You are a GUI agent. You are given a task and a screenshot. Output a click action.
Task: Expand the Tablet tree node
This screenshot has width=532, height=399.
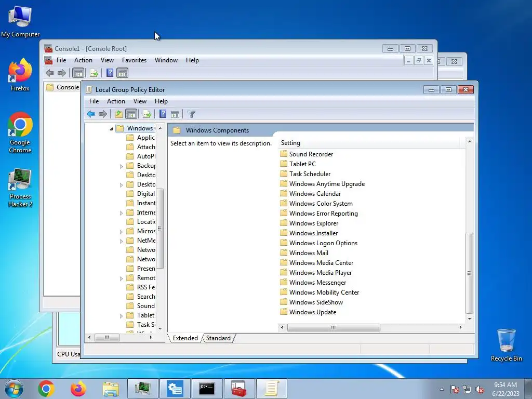click(121, 316)
